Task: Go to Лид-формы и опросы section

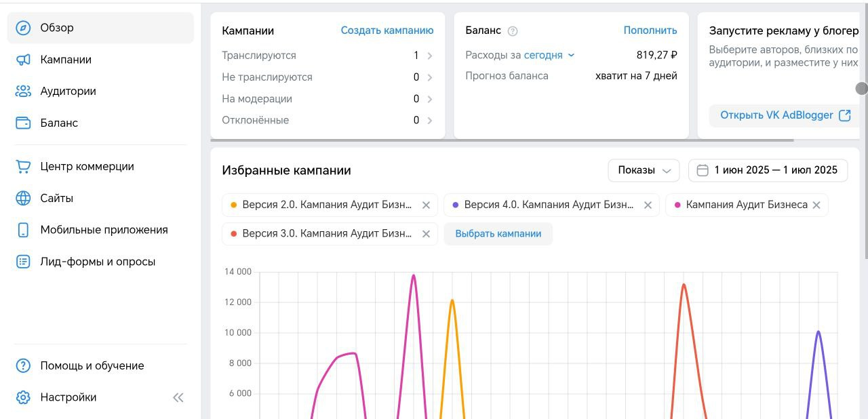Action: [100, 262]
